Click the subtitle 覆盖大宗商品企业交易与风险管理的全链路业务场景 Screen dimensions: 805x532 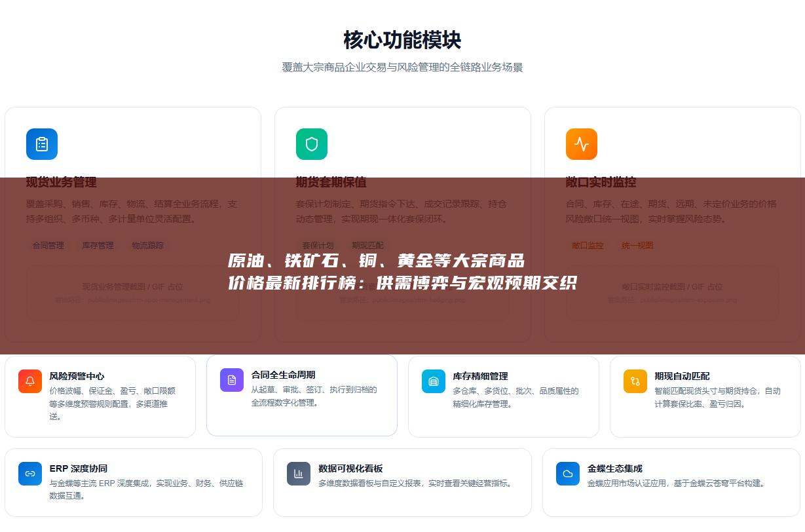402,67
